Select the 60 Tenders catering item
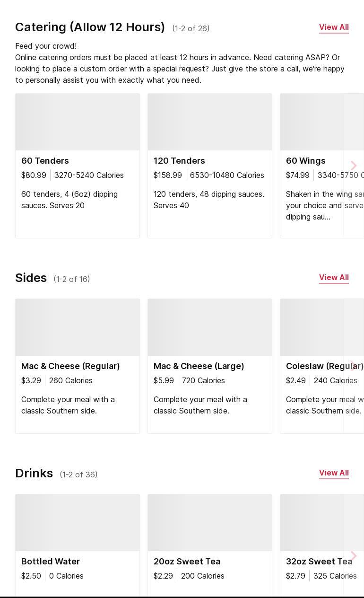This screenshot has height=598, width=364. click(45, 161)
